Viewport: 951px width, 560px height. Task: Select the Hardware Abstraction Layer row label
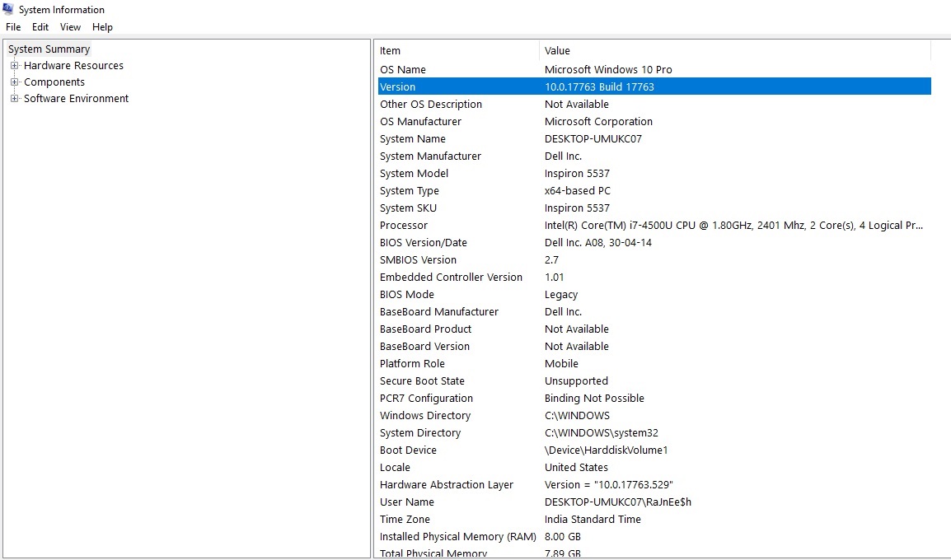pos(447,484)
